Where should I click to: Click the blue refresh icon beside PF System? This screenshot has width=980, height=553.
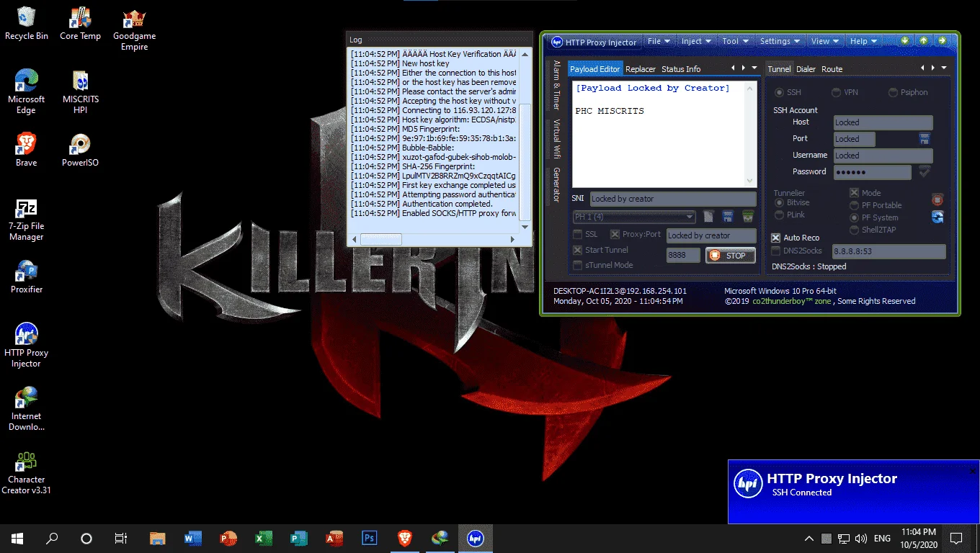click(937, 217)
